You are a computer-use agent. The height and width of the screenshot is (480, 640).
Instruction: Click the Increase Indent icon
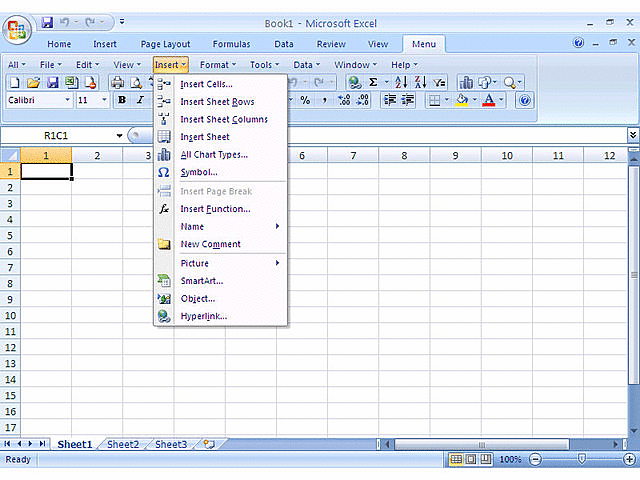407,100
